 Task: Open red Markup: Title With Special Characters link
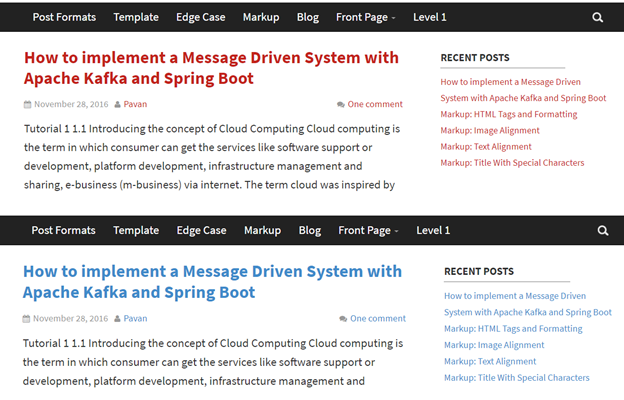tap(512, 163)
